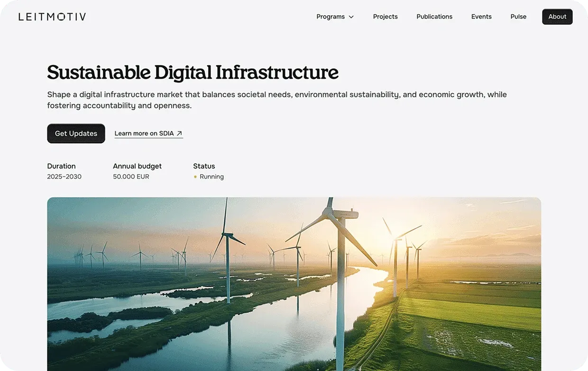Click the LEITMOTIV logo

pyautogui.click(x=52, y=17)
